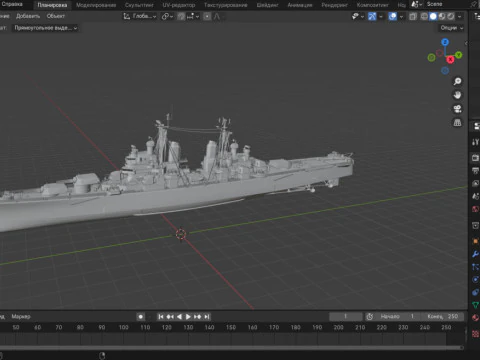Open the Tool properties tab icon
The width and height of the screenshot is (480, 360).
coord(476,142)
